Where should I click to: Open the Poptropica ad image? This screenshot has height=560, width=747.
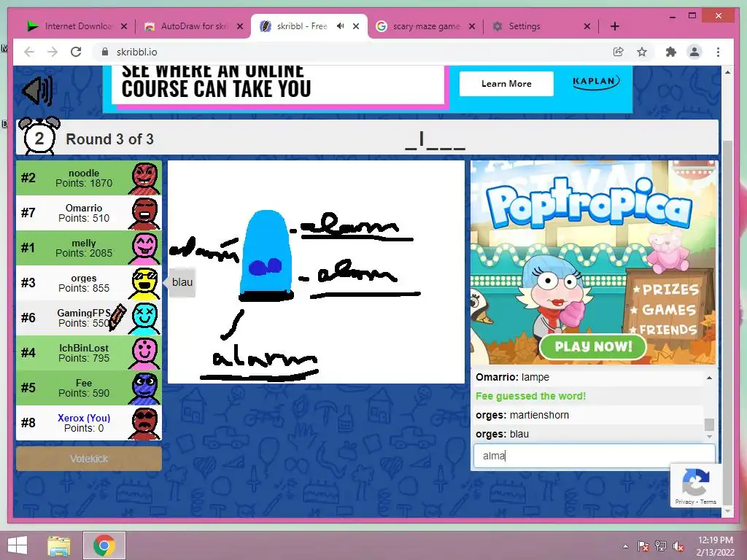click(x=593, y=262)
